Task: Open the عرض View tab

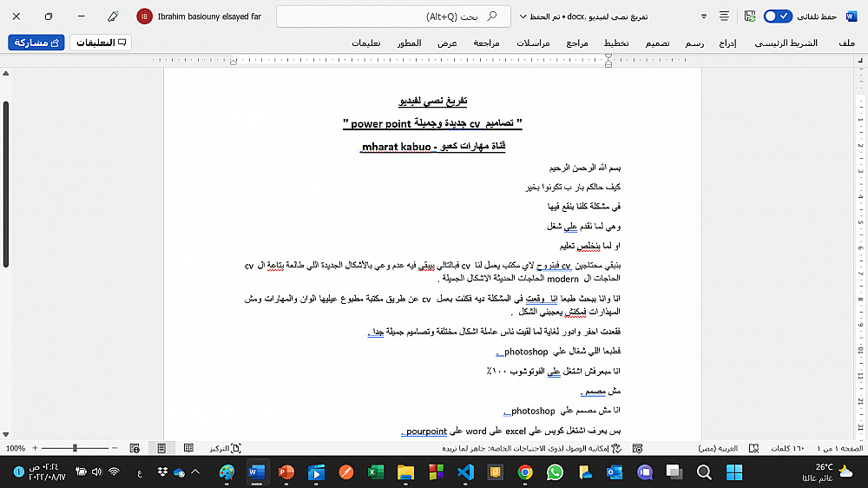Action: (447, 43)
